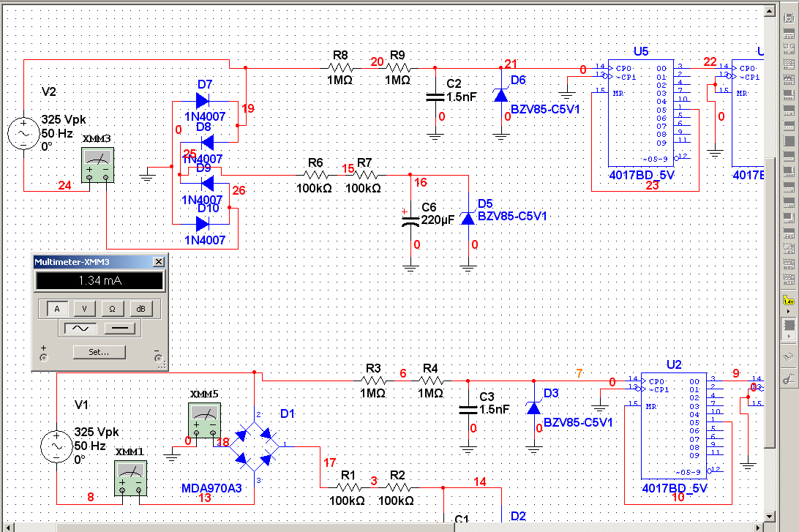The width and height of the screenshot is (799, 532).
Task: Click the XMM3 multimeter symbol on schematic
Action: 98,165
